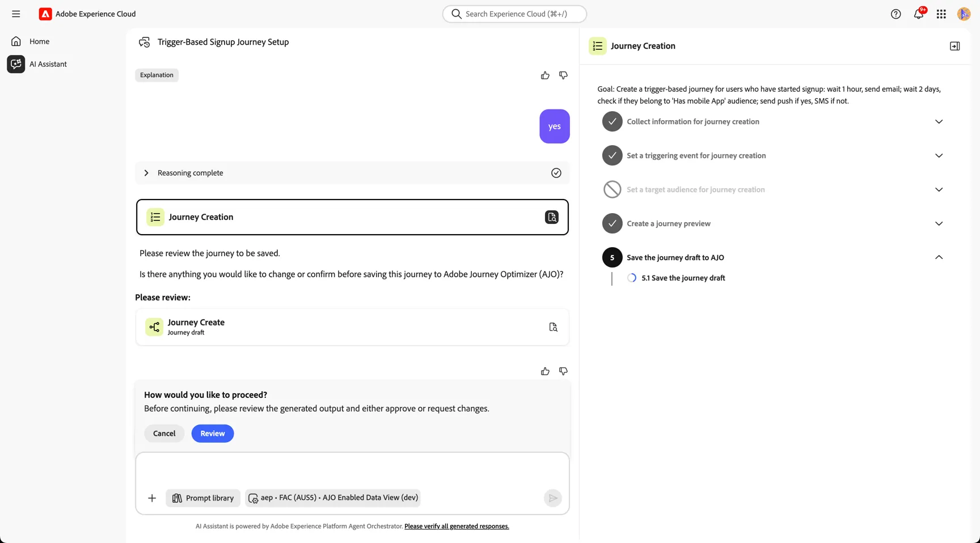Image resolution: width=980 pixels, height=543 pixels.
Task: Click the Cancel button
Action: pyautogui.click(x=164, y=434)
